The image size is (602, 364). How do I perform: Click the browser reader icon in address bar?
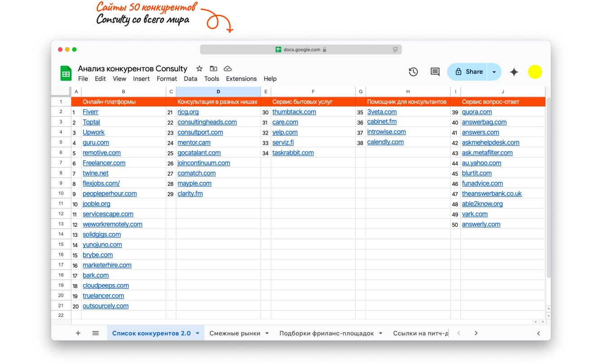click(x=395, y=49)
